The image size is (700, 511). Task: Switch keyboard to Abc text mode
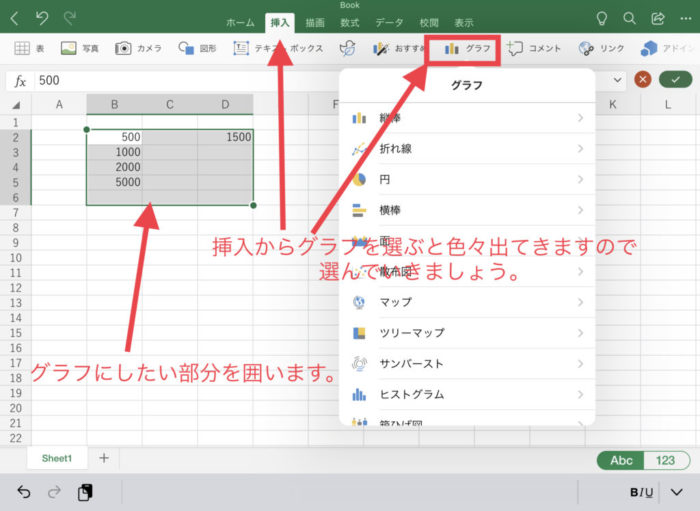621,461
